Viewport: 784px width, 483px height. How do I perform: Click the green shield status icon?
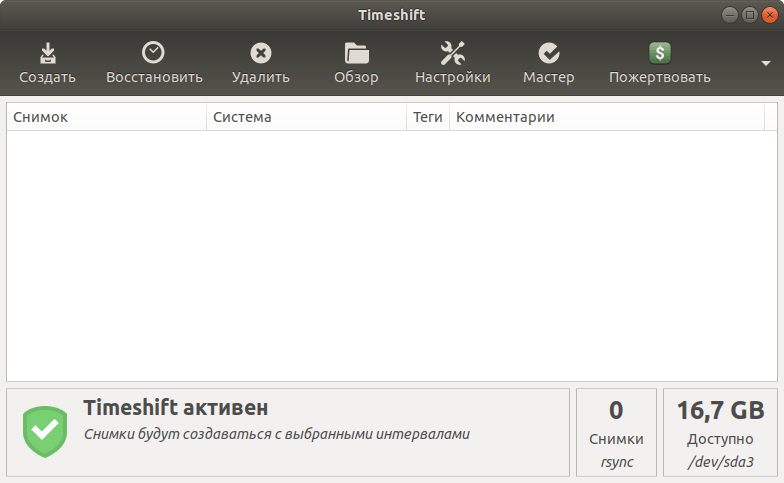click(45, 432)
